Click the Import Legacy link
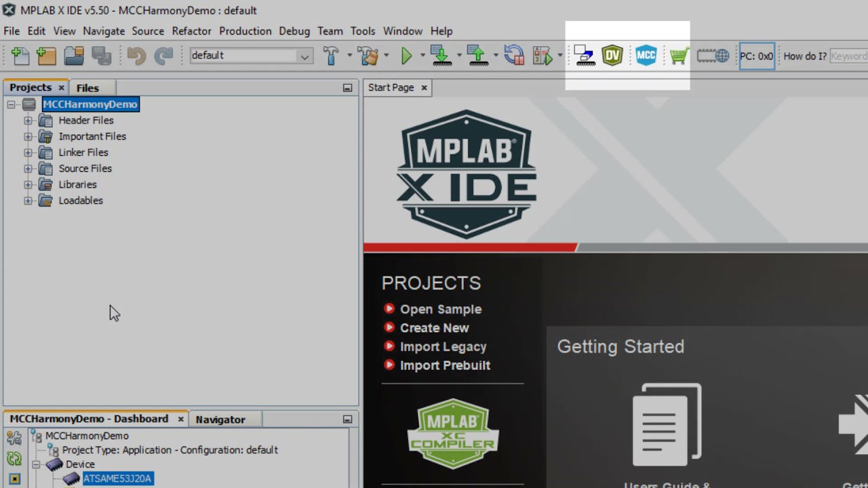The width and height of the screenshot is (868, 488). (x=443, y=347)
